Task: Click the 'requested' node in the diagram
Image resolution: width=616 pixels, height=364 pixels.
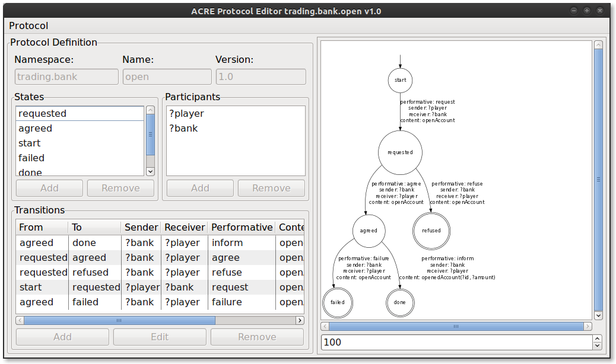Action: pyautogui.click(x=401, y=152)
